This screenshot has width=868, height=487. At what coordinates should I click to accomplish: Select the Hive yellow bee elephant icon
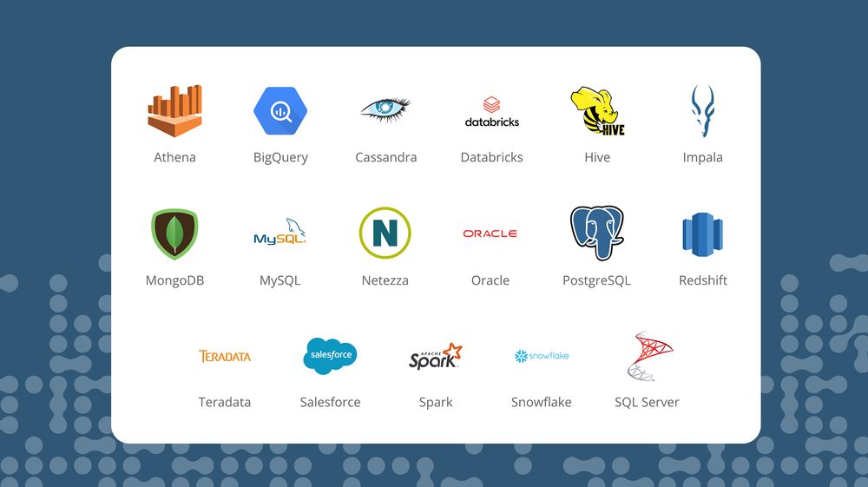click(597, 111)
